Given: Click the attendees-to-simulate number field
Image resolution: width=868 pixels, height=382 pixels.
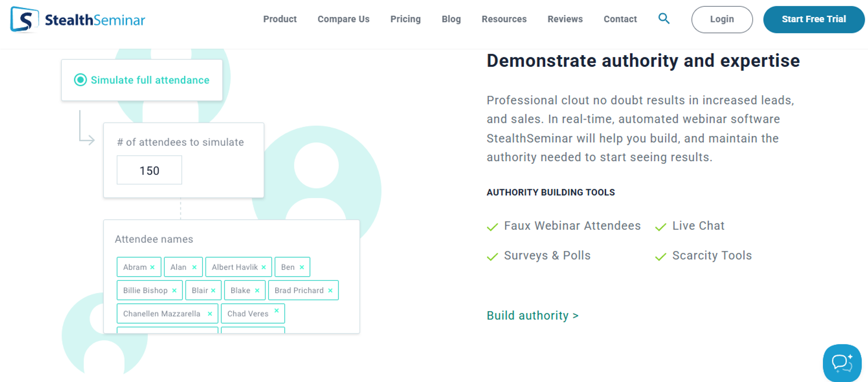Looking at the screenshot, I should coord(149,170).
